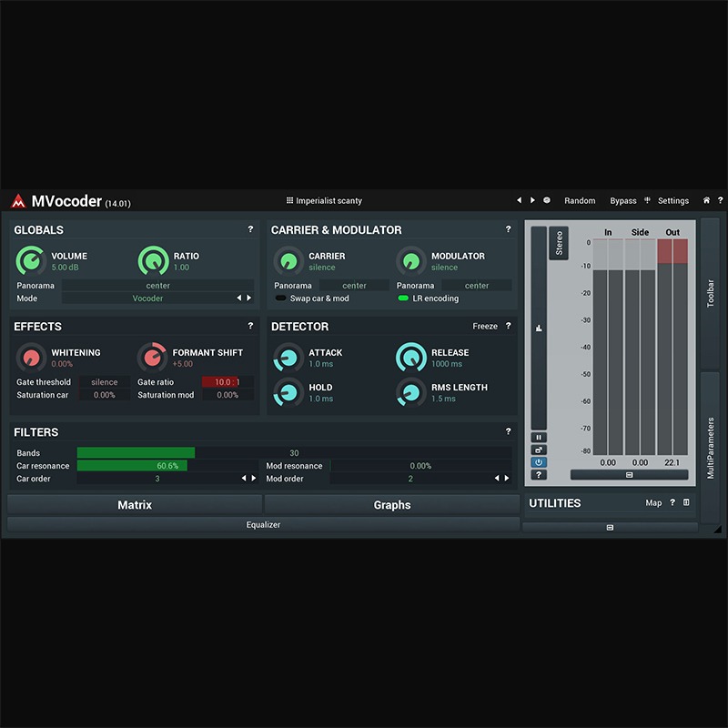Open the Matrix tab
Screen dimensions: 728x728
coord(135,505)
